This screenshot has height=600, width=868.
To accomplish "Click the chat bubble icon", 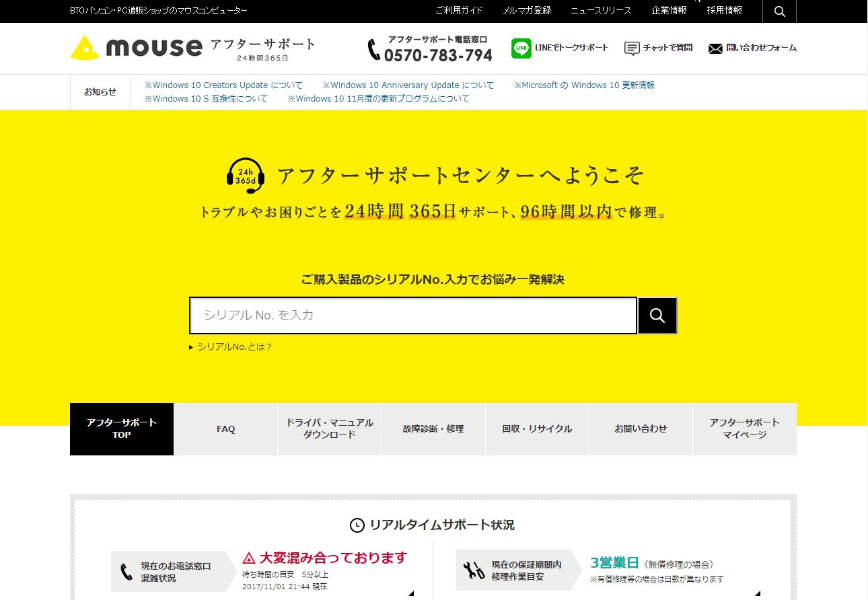I will click(x=631, y=48).
